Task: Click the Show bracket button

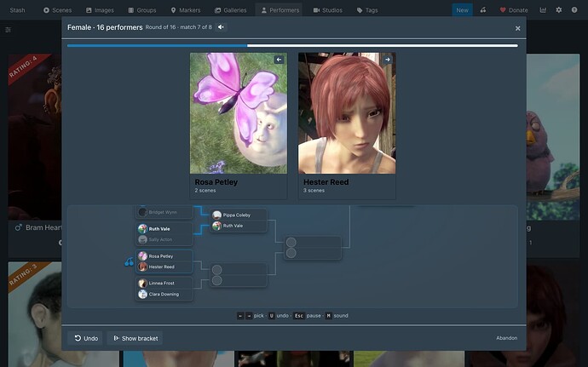Action: coord(135,338)
